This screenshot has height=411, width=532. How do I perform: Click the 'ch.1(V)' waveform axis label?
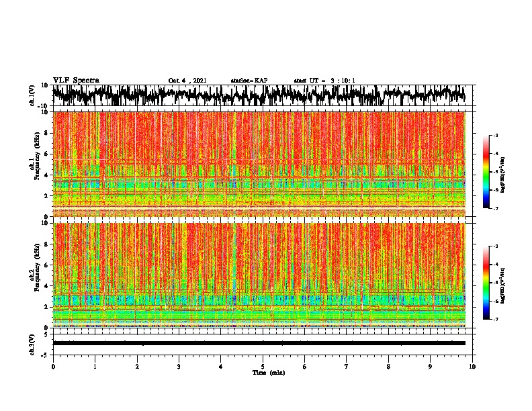click(32, 95)
